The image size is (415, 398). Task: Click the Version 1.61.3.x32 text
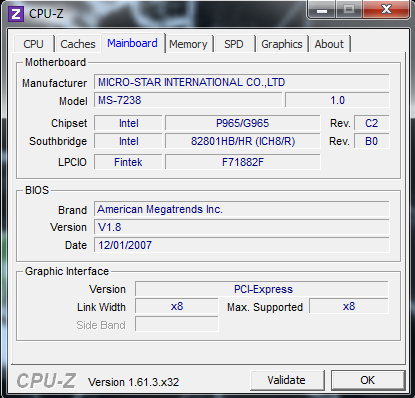point(133,382)
